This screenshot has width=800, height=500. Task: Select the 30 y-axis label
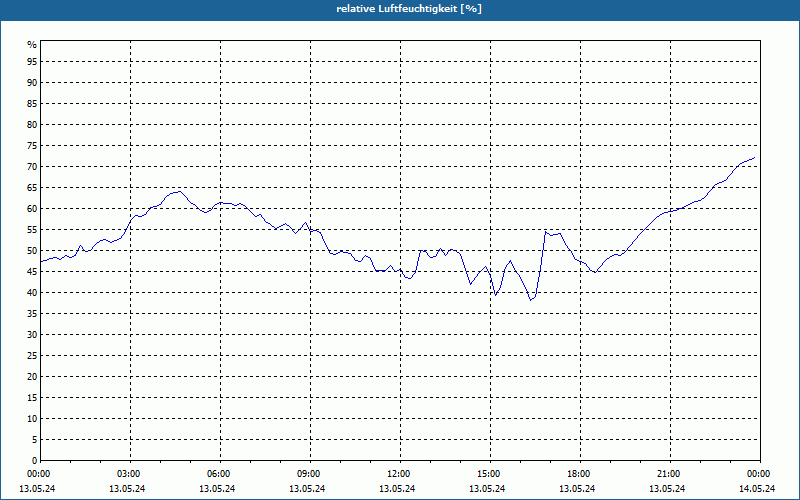pyautogui.click(x=32, y=335)
